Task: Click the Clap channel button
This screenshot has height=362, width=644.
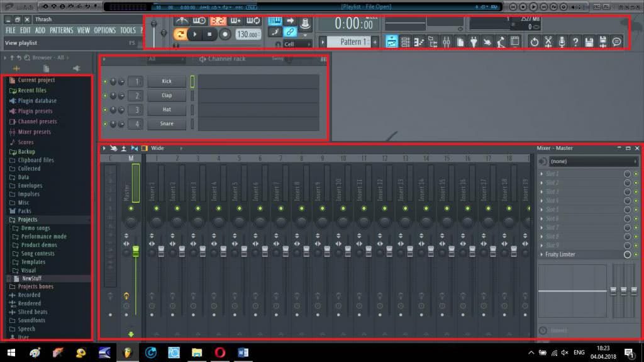Action: [167, 96]
